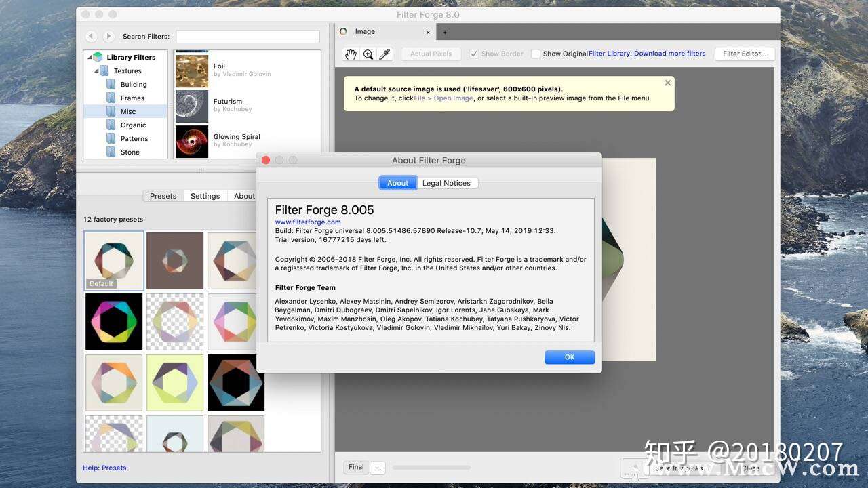Click 'by Vladimir Golovin' author text
The image size is (868, 488).
242,74
